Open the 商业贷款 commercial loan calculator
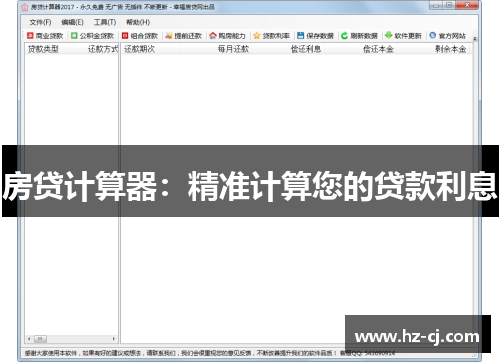This screenshot has height=362, width=500. [45, 36]
